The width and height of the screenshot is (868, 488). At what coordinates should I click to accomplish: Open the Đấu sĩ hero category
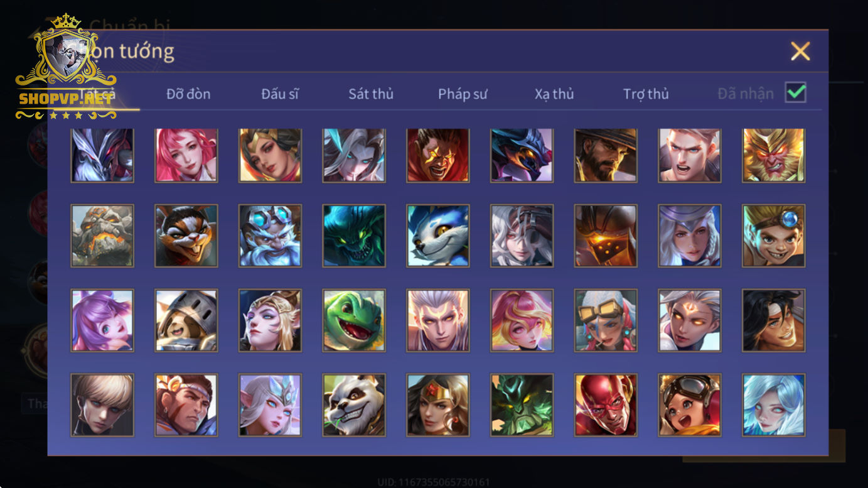[280, 94]
